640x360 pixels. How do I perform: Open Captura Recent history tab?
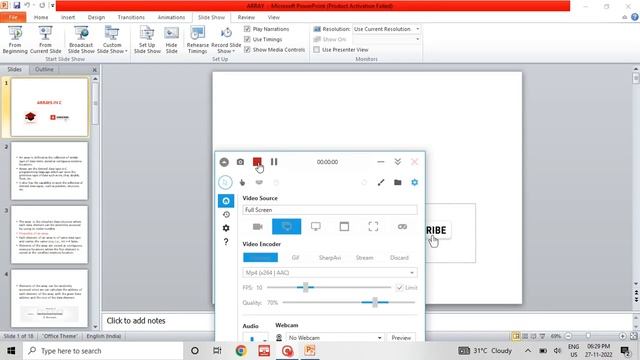[x=226, y=215]
